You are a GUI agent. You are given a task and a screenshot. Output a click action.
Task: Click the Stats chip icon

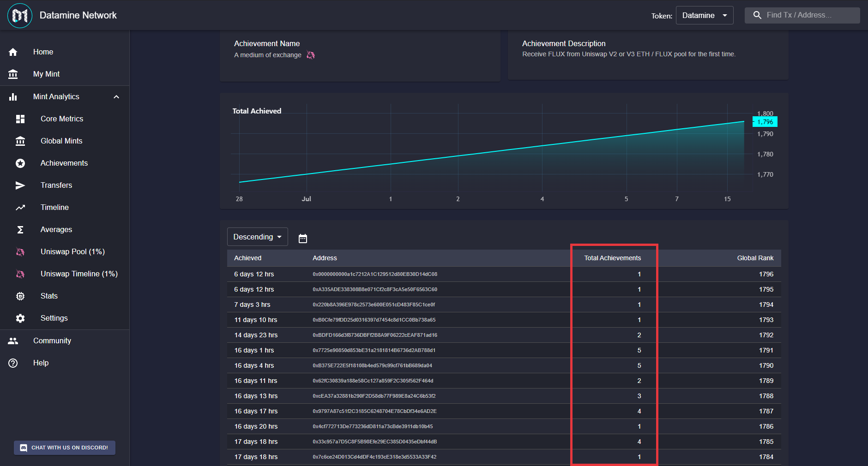point(20,296)
